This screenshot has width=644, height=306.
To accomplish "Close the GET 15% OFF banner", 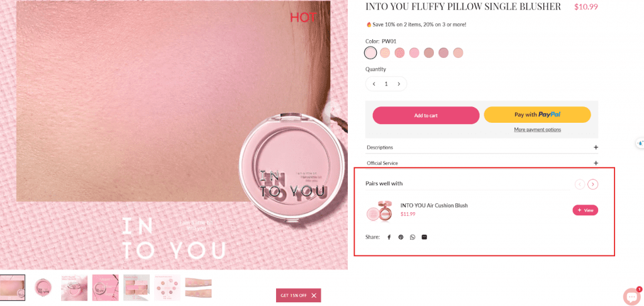I will (x=314, y=295).
